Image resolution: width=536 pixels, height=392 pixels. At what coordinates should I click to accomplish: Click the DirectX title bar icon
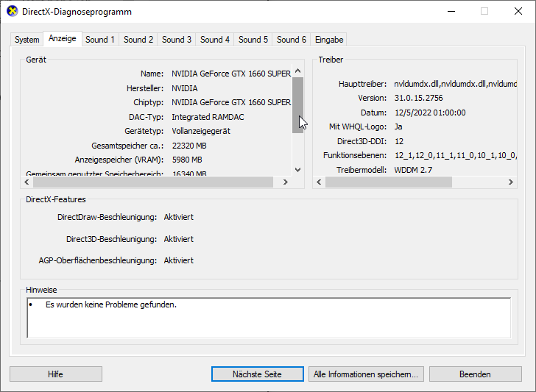pos(12,11)
